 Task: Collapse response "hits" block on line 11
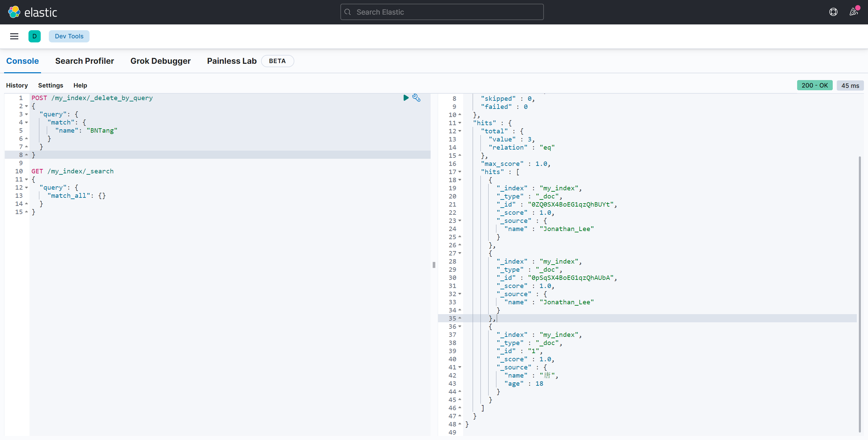pos(460,123)
